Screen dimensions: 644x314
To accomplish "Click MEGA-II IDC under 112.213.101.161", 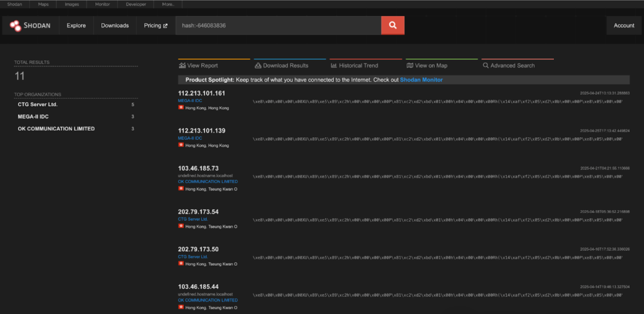I will tap(190, 100).
